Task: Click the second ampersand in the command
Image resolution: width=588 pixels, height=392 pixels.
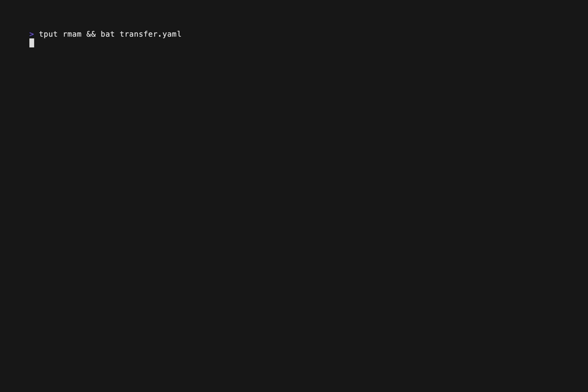Action: point(94,34)
